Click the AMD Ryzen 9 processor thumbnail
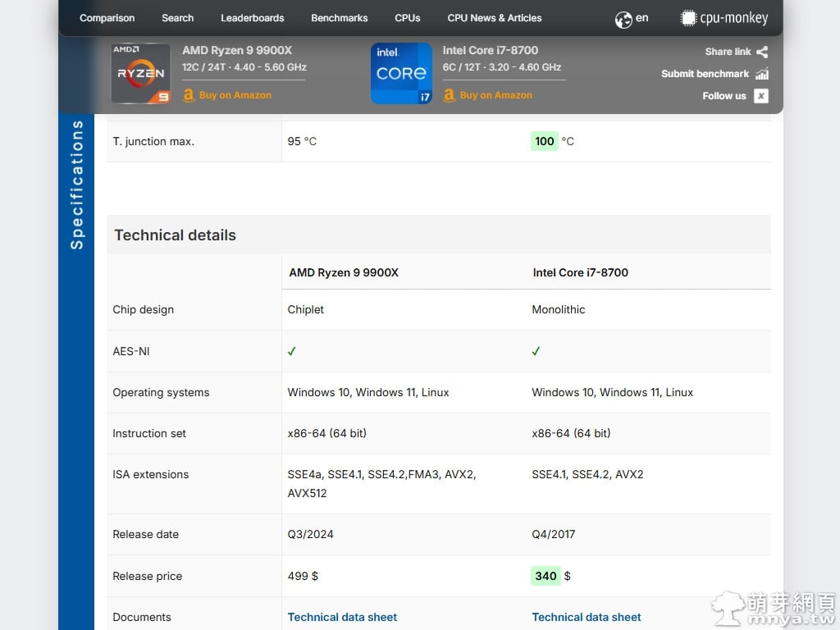This screenshot has width=840, height=630. tap(140, 74)
